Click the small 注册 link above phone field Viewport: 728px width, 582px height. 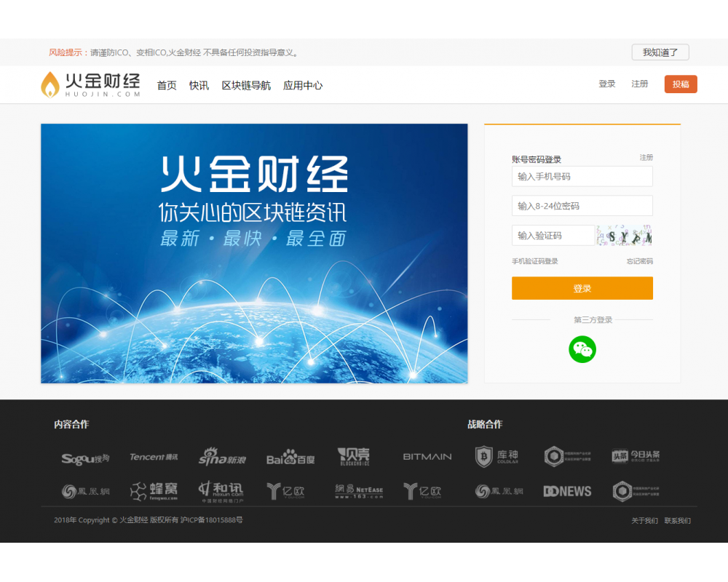[x=646, y=157]
